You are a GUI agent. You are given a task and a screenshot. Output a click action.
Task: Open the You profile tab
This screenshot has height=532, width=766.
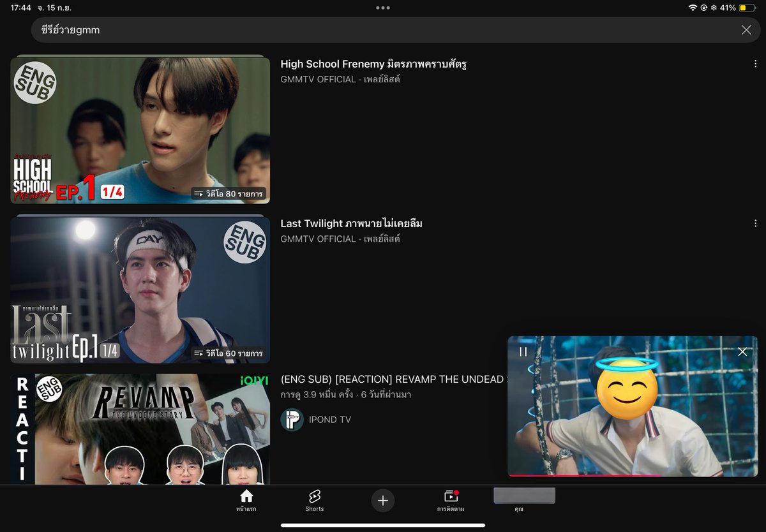524,501
